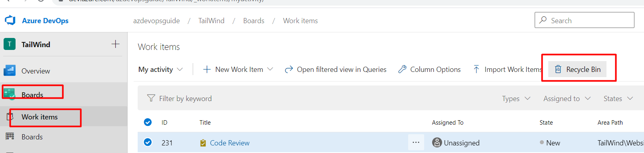This screenshot has height=153, width=644.
Task: Click the Azure DevOps logo icon
Action: tap(10, 20)
